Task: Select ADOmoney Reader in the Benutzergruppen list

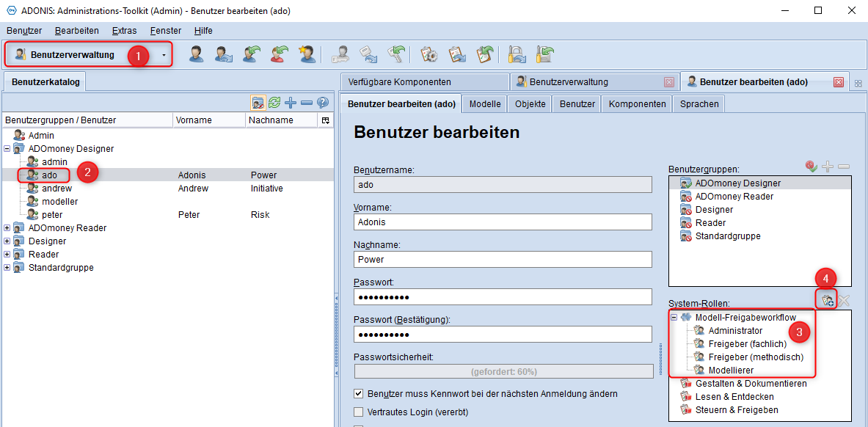Action: [734, 196]
